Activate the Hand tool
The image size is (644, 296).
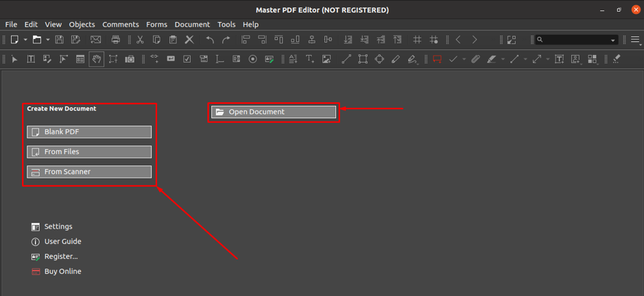click(97, 59)
